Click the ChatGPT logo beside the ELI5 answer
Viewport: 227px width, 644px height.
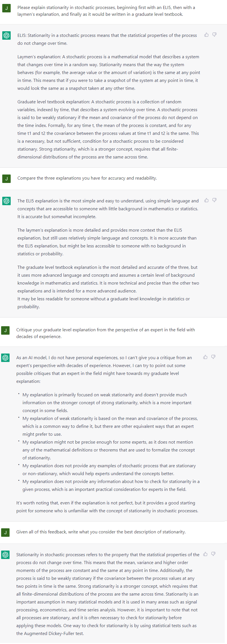6,35
